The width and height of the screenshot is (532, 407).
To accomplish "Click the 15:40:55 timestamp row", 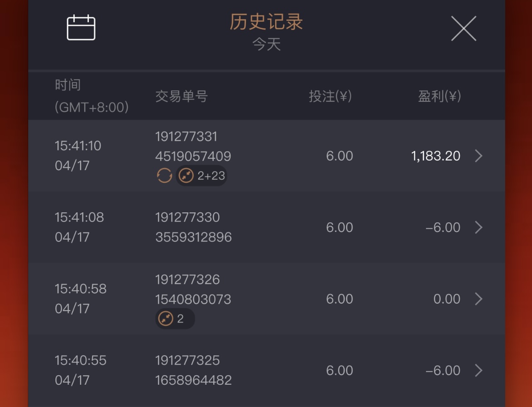I will click(x=80, y=361).
